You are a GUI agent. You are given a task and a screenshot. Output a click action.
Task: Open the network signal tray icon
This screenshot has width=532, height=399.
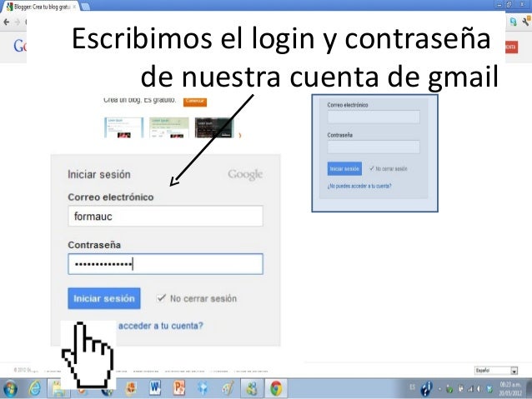[x=470, y=389]
